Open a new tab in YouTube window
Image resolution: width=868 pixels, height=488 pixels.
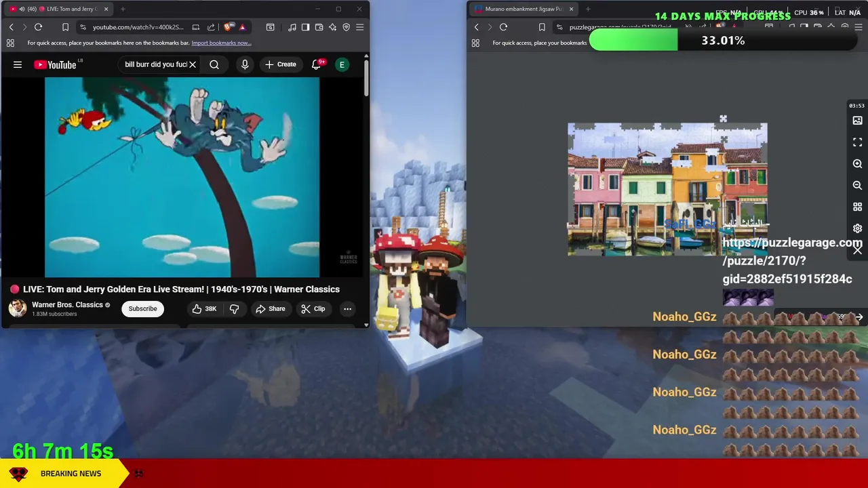point(123,9)
